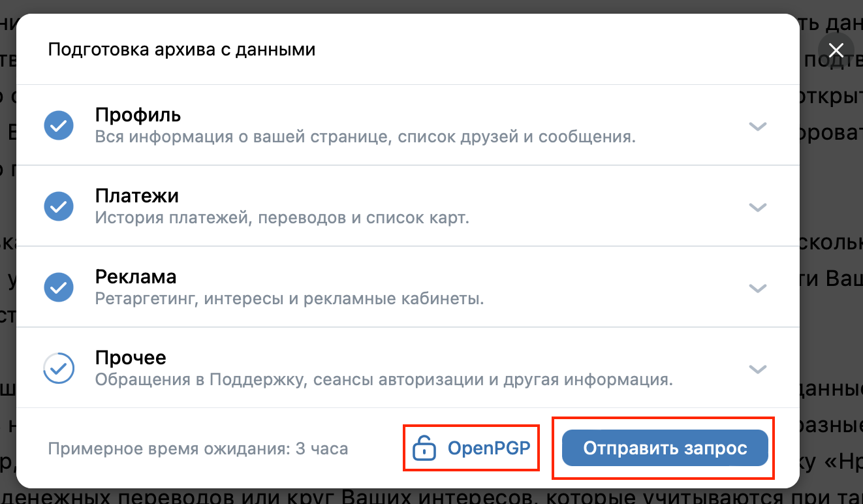Uncheck the Платежи checkmark circle
The width and height of the screenshot is (863, 504).
59,206
